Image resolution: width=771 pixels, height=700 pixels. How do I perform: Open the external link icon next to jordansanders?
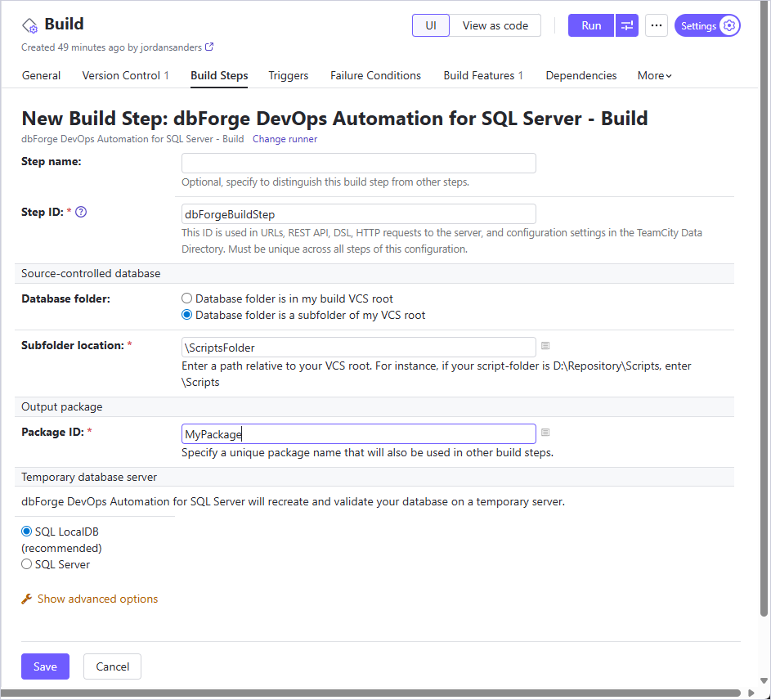(209, 47)
